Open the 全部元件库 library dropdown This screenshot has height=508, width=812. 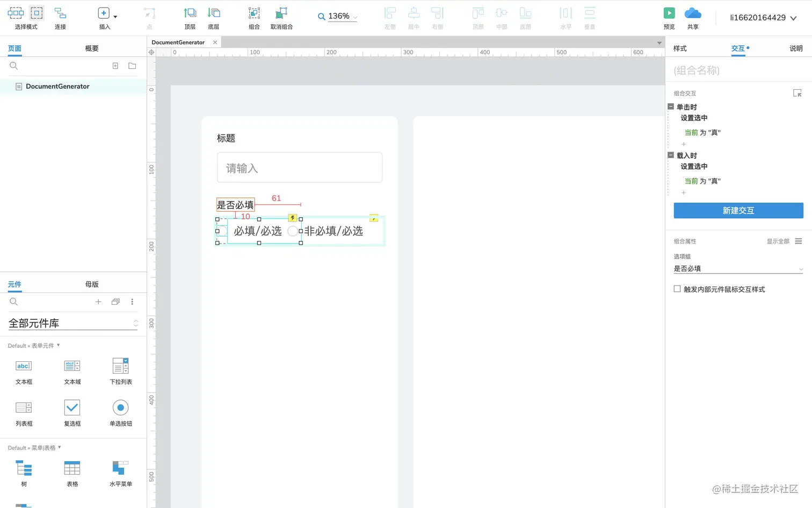pyautogui.click(x=73, y=323)
